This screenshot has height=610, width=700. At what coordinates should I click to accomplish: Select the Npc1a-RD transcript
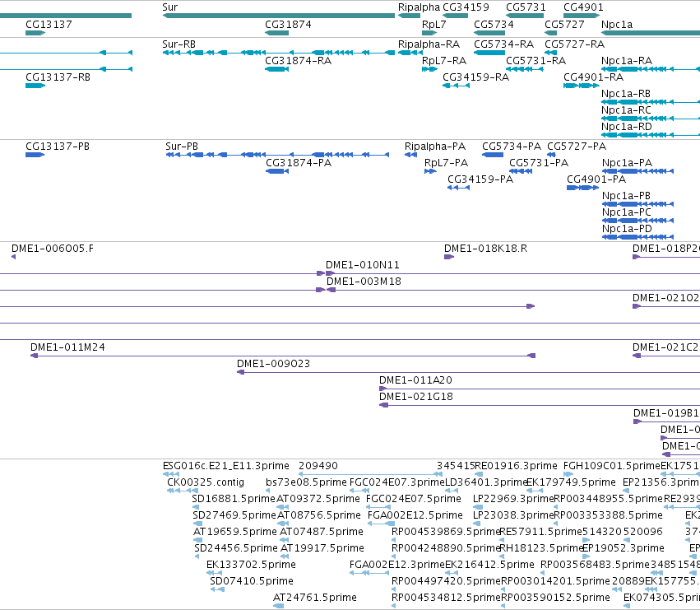651,135
